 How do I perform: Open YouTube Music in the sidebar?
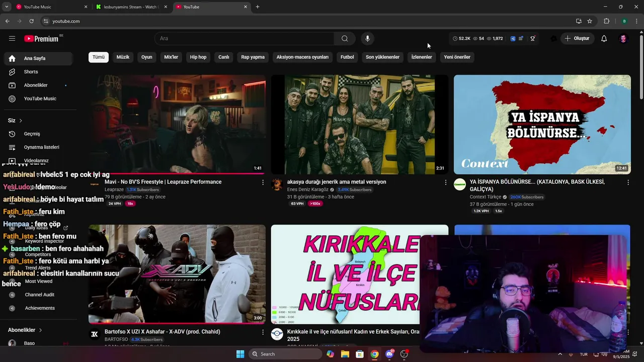coord(38,99)
